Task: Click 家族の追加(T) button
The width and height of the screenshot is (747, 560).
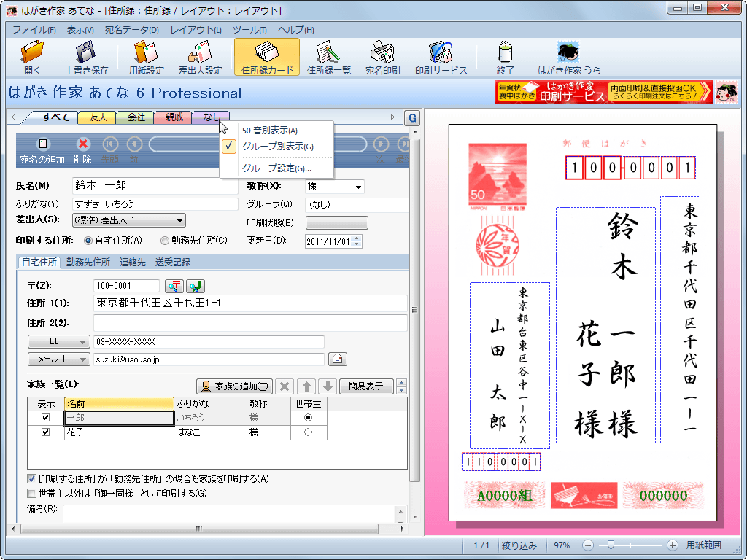Action: tap(234, 386)
